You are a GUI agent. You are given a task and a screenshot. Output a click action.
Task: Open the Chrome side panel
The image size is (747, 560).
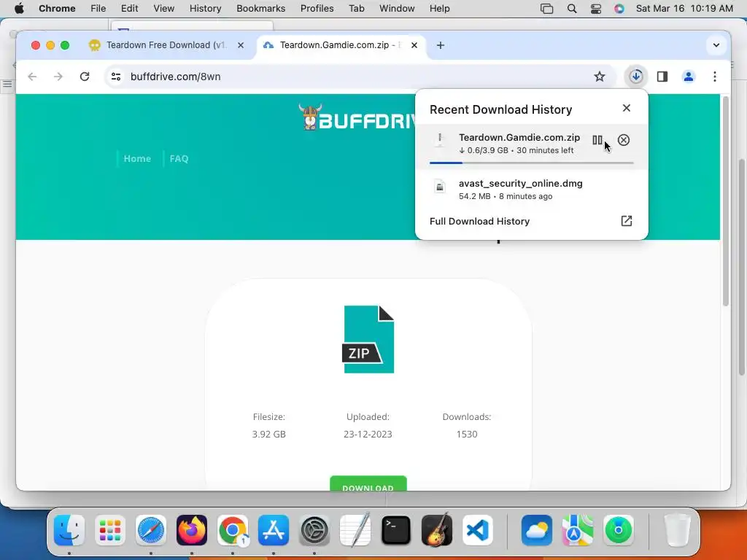(662, 76)
